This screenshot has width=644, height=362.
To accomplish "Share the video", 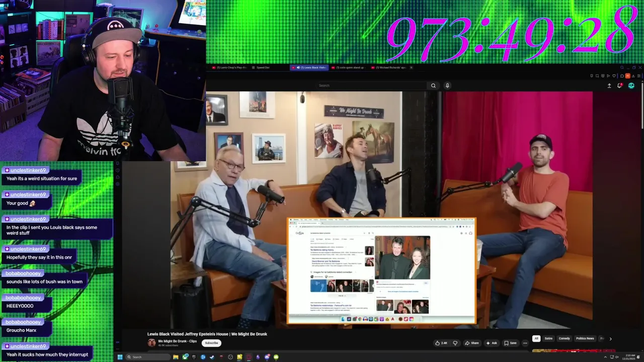I will pyautogui.click(x=472, y=343).
